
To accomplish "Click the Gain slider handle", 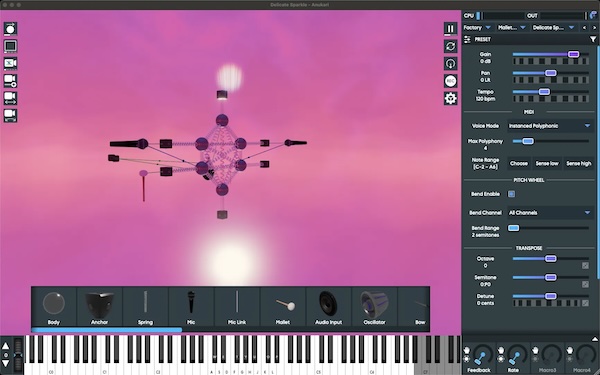I will click(x=573, y=54).
